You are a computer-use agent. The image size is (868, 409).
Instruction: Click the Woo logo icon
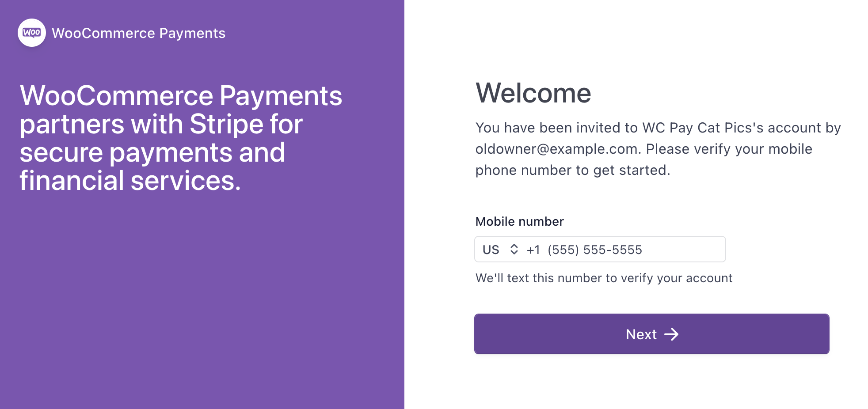(32, 33)
